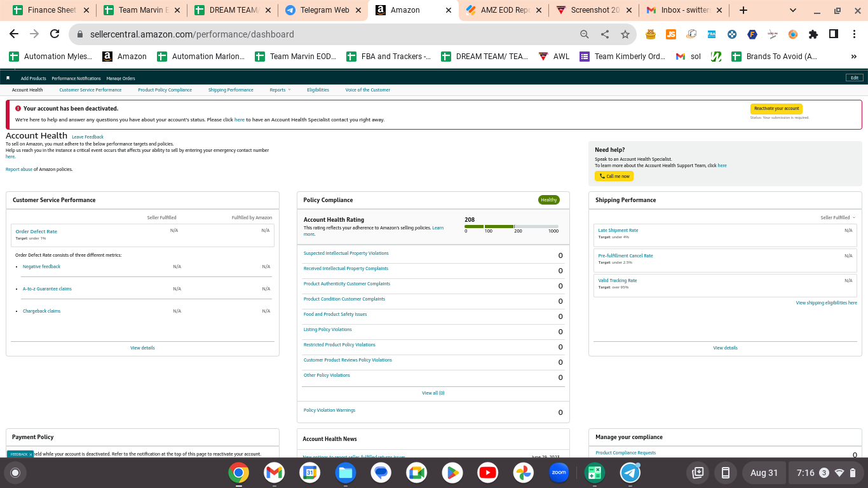868x488 pixels.
Task: Open a new browser tab with plus
Action: pyautogui.click(x=743, y=10)
